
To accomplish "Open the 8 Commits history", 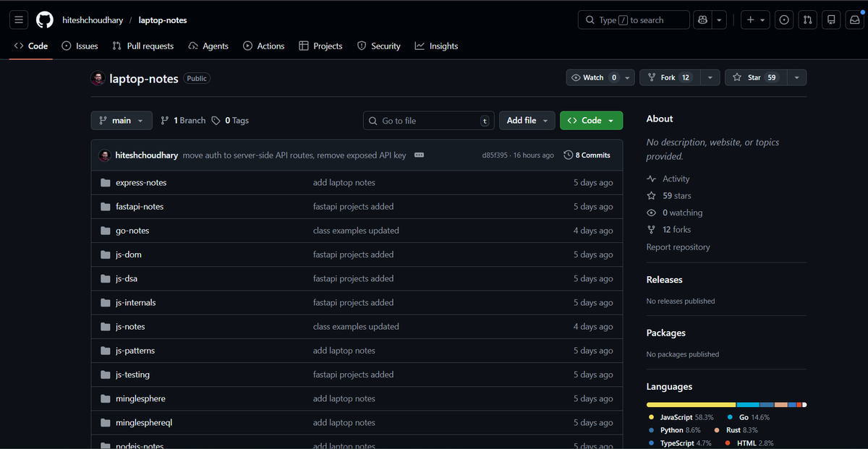I will (587, 155).
